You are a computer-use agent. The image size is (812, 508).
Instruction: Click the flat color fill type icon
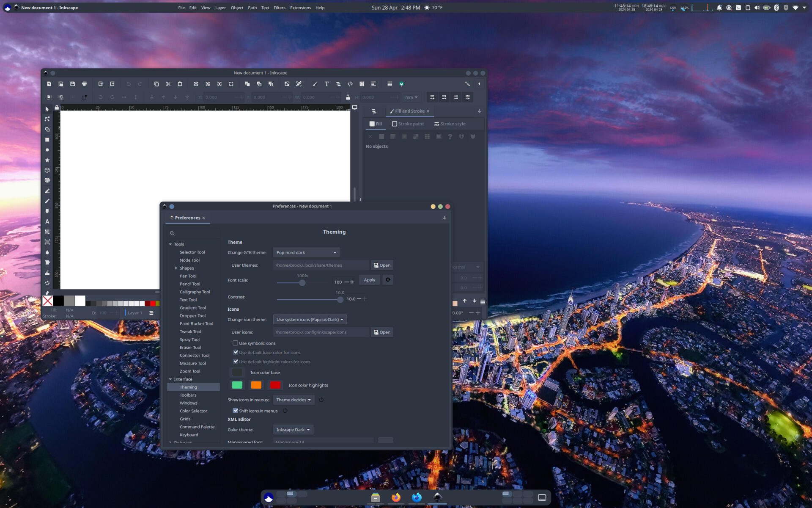[381, 136]
